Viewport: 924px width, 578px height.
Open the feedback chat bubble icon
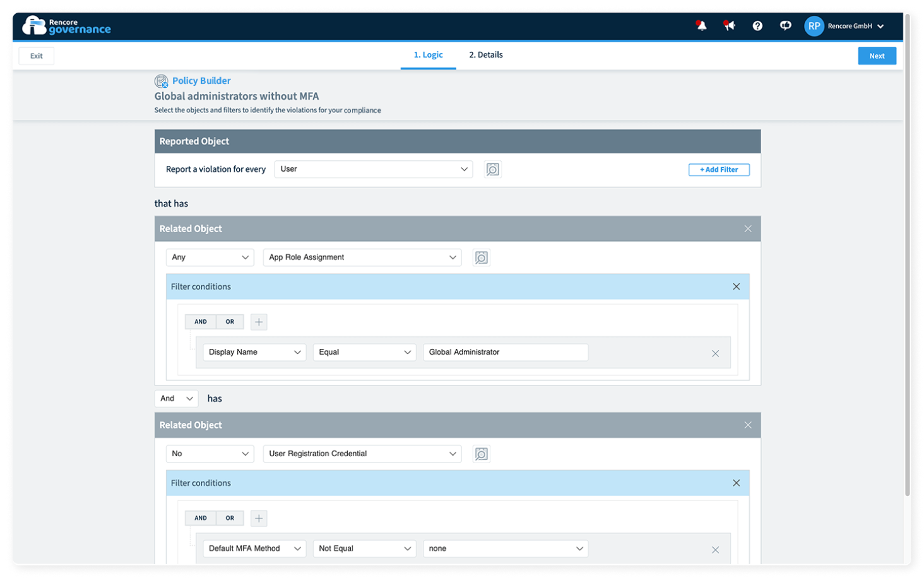coord(785,26)
